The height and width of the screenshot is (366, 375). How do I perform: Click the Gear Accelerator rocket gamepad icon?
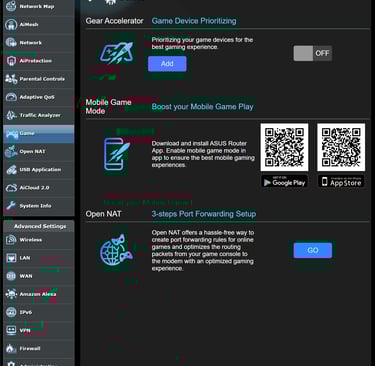pos(117,53)
